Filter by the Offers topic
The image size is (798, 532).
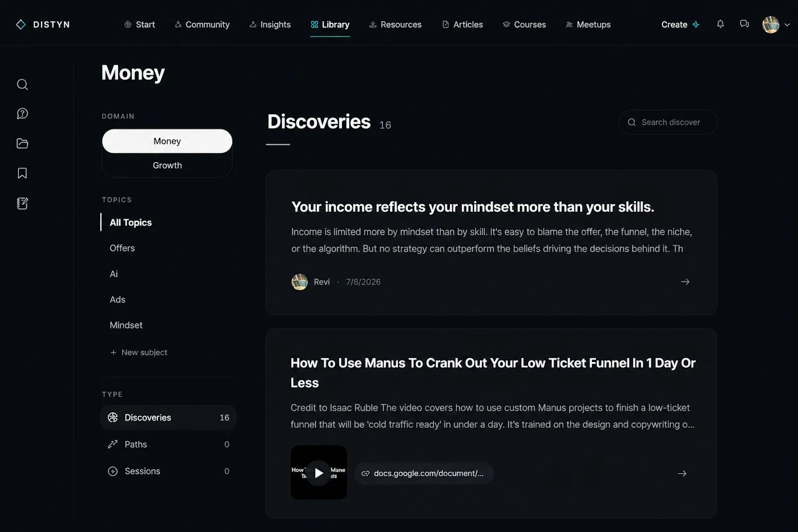coord(122,248)
